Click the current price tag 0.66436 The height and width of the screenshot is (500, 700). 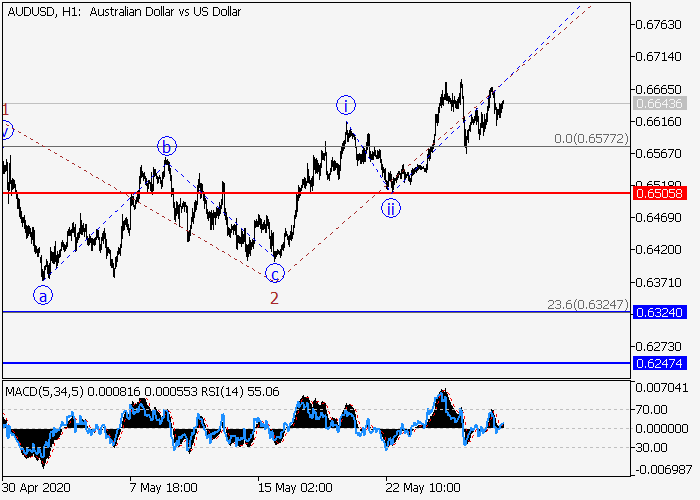pyautogui.click(x=658, y=103)
